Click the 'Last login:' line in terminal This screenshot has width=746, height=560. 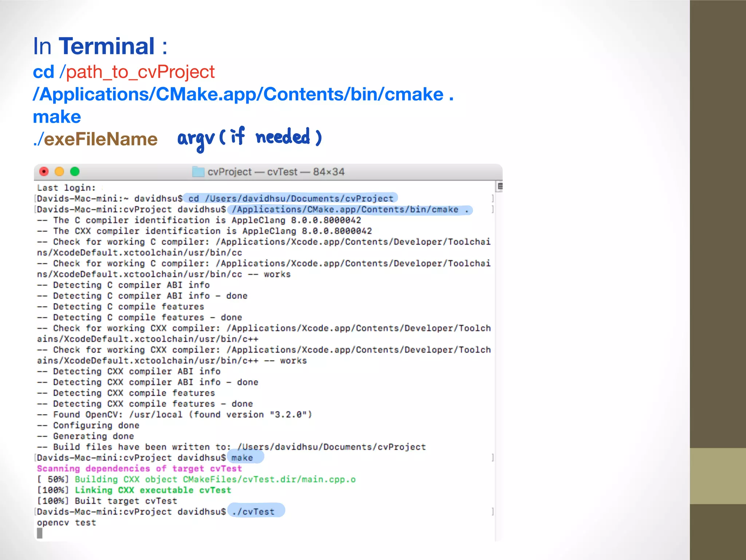pyautogui.click(x=66, y=188)
